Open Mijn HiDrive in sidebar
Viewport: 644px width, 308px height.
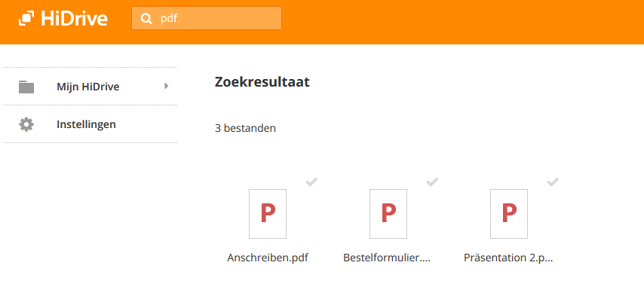(87, 87)
